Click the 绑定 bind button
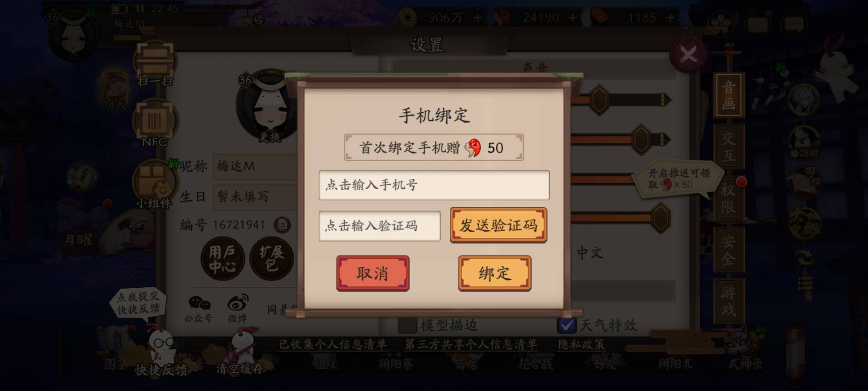868x391 pixels. tap(495, 273)
